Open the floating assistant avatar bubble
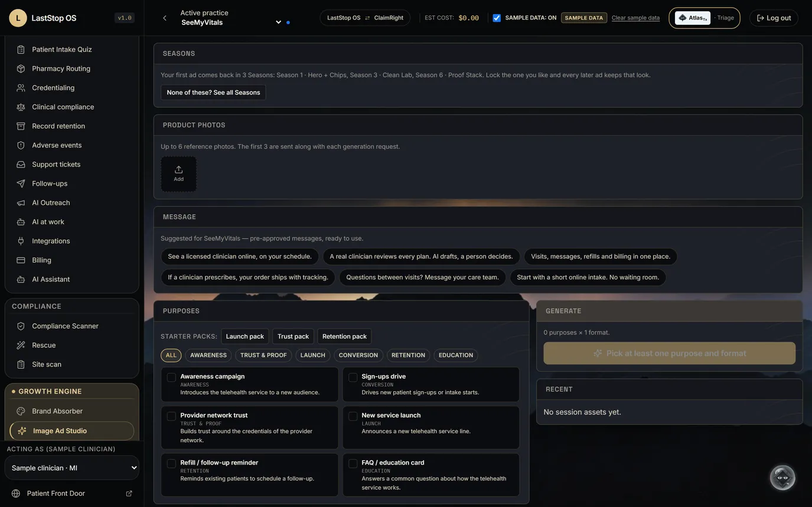This screenshot has width=812, height=507. click(782, 477)
